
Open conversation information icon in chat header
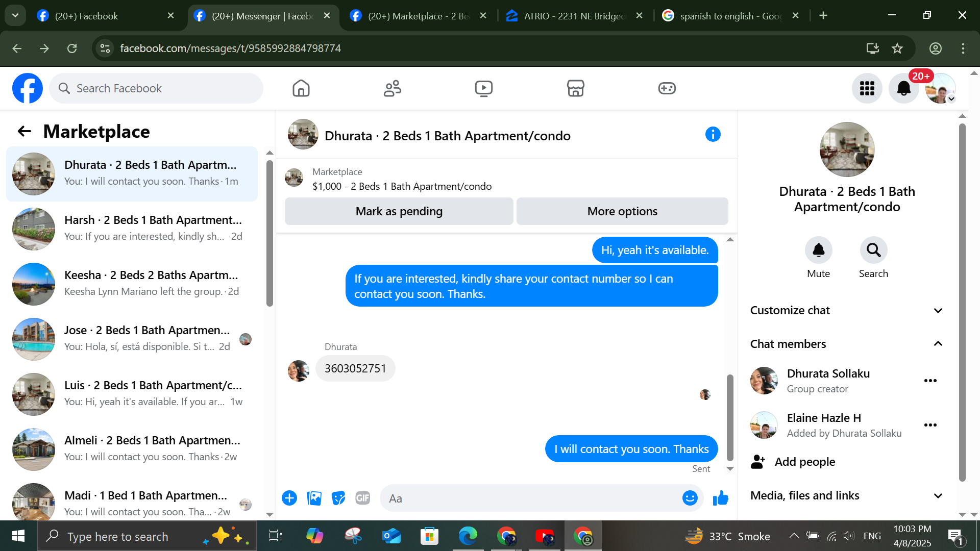point(713,135)
